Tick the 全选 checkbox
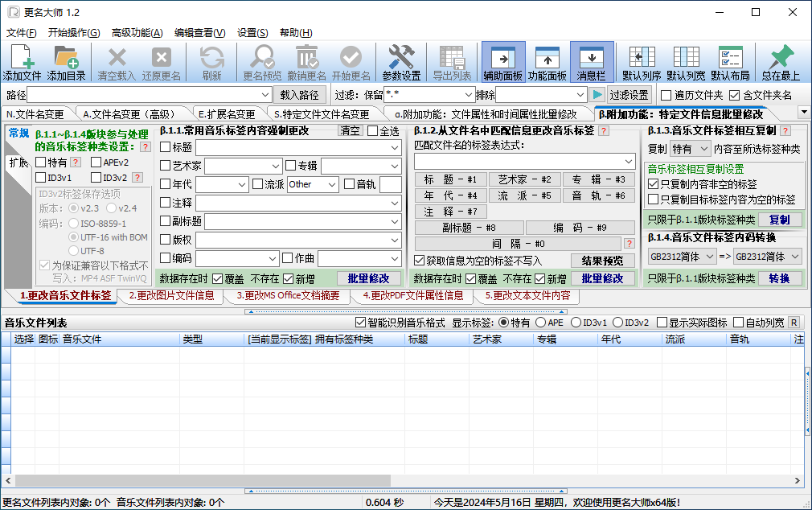This screenshot has height=510, width=812. (372, 131)
